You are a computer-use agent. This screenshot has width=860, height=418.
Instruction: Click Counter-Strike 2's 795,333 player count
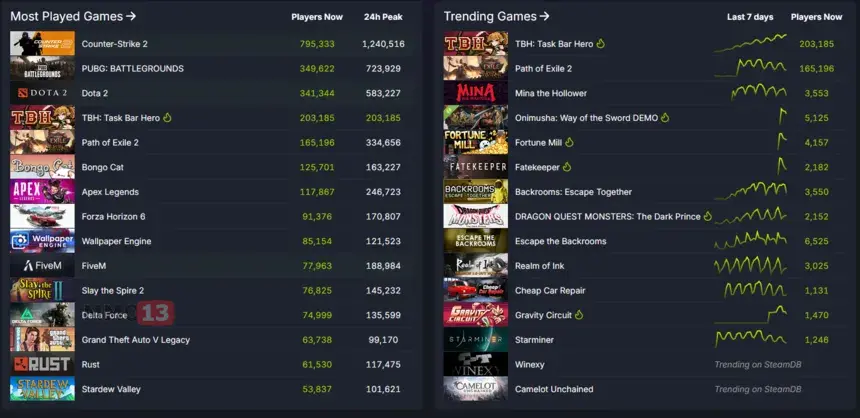(317, 44)
